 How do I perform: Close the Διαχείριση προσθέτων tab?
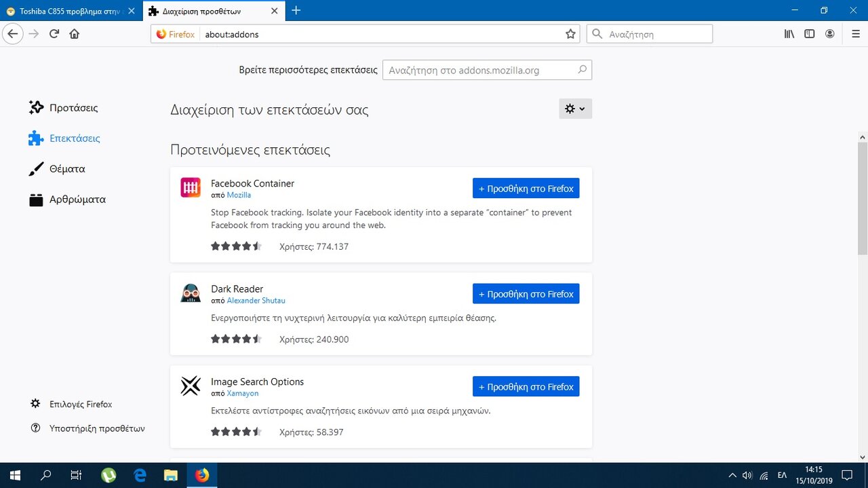click(274, 11)
